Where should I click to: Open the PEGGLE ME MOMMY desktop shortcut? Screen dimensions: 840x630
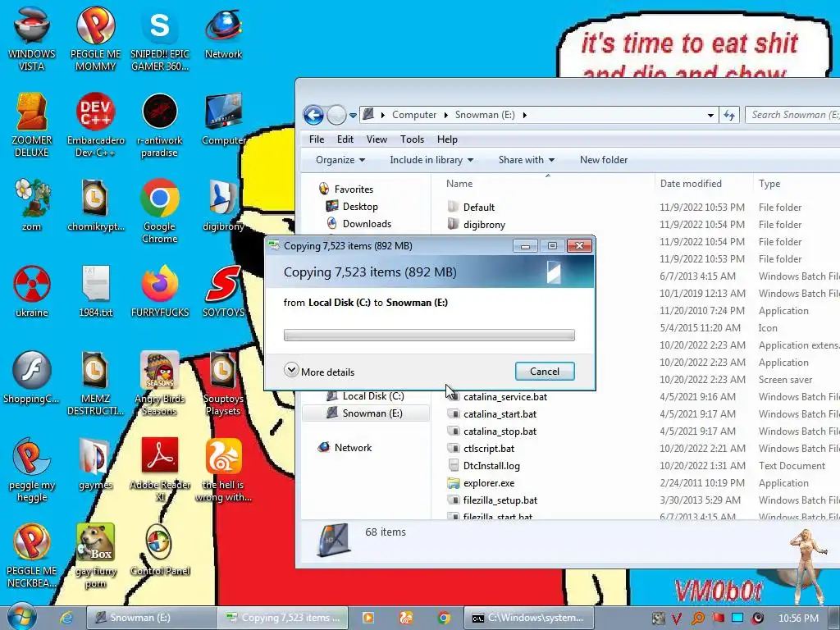95,38
